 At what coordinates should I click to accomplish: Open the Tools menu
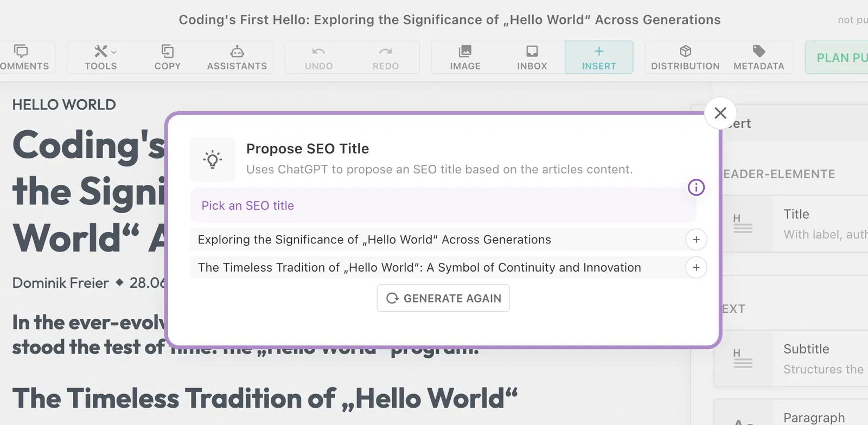pyautogui.click(x=101, y=57)
